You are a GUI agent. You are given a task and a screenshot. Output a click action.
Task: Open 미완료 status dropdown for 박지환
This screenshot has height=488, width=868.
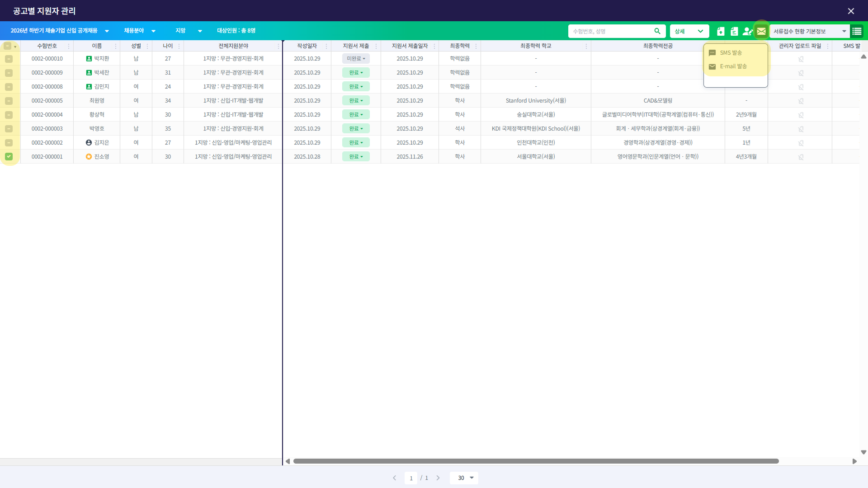point(356,59)
